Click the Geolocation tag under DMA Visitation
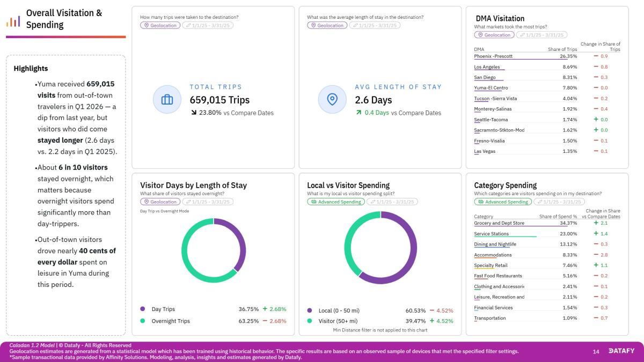The width and height of the screenshot is (644, 362). 494,35
